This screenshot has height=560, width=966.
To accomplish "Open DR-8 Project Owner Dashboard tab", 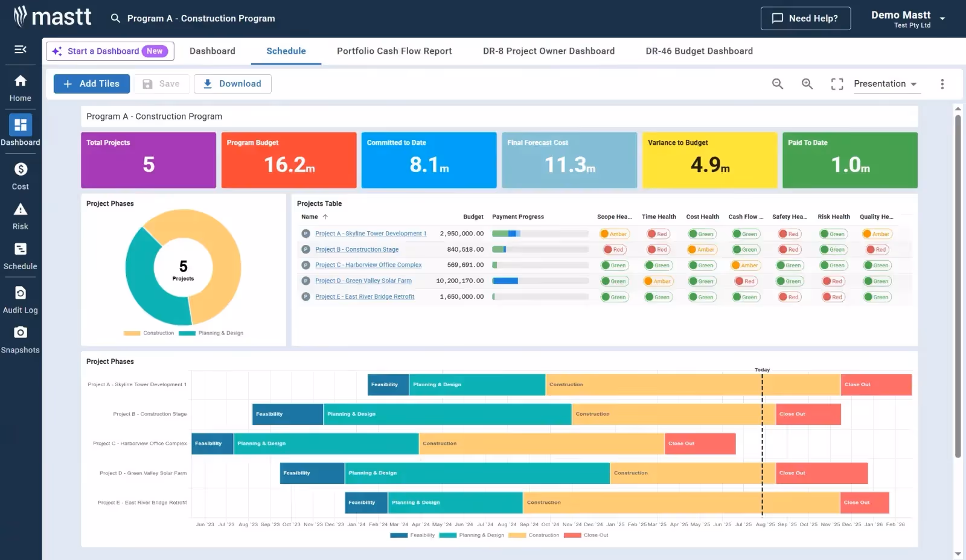I will point(549,51).
